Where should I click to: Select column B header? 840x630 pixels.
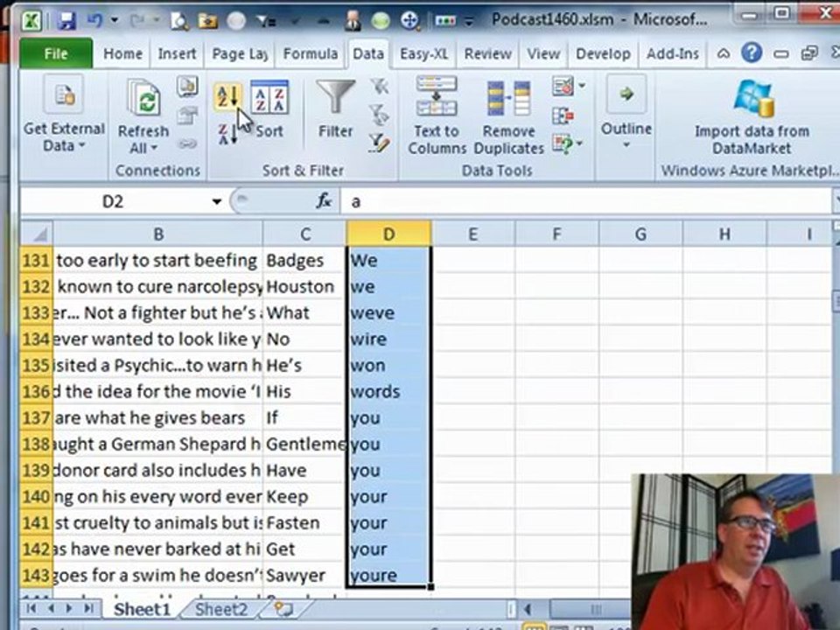158,234
